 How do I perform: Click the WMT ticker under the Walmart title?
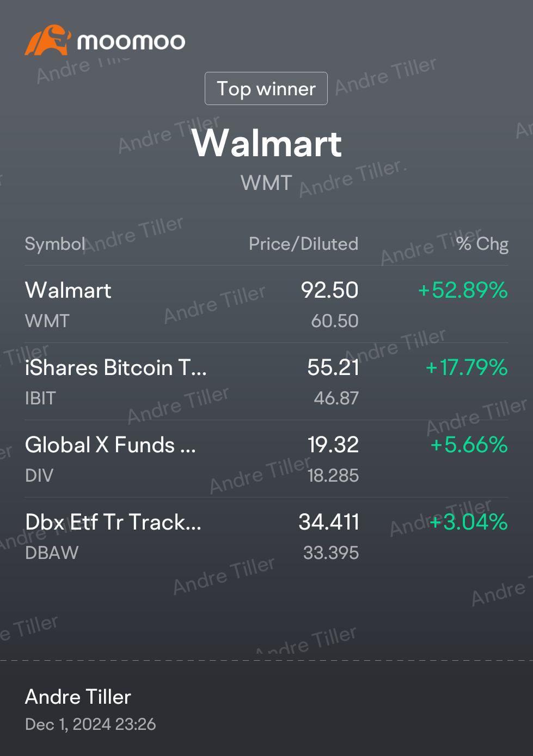click(x=266, y=183)
